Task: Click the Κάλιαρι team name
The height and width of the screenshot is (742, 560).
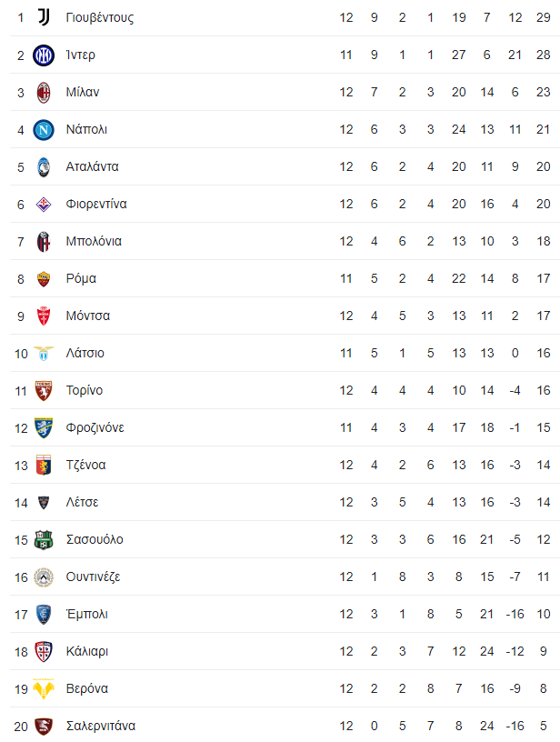Action: [x=87, y=652]
